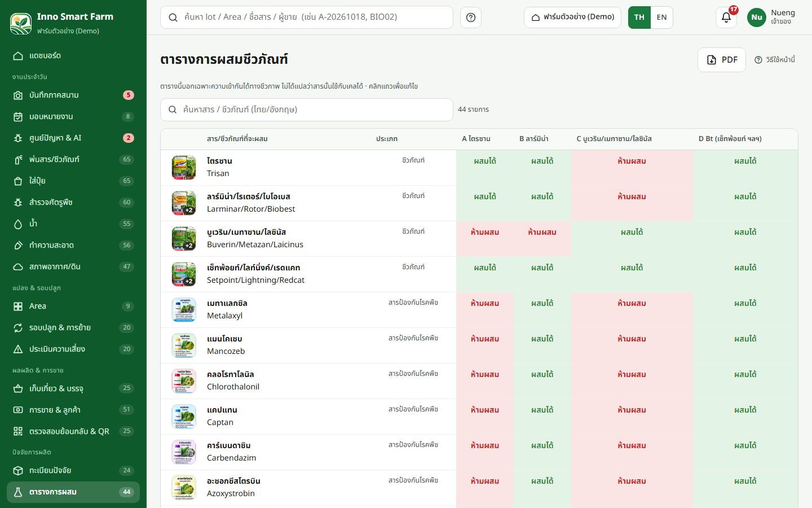Click the Mancozeb row name
The width and height of the screenshot is (812, 508).
pos(226,351)
